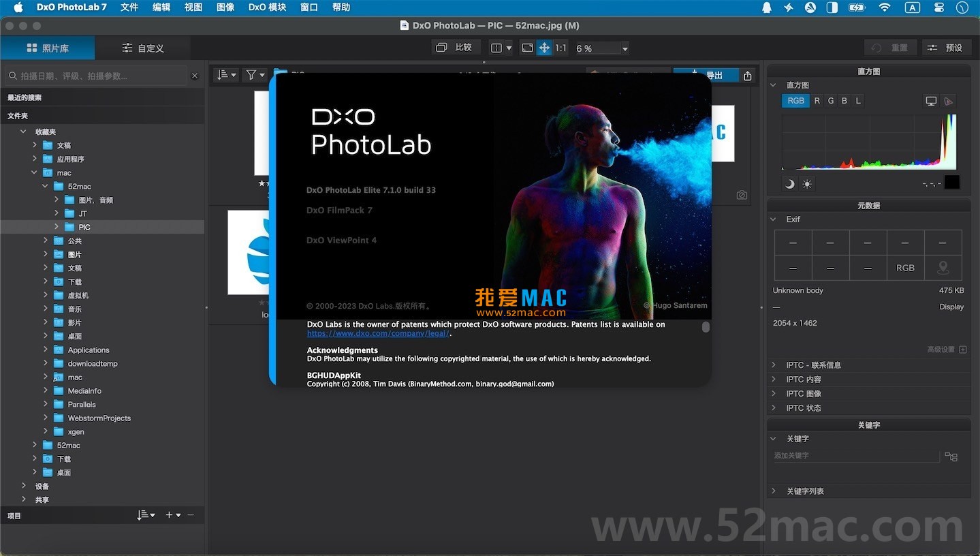Click the remove project minus icon
Image resolution: width=980 pixels, height=556 pixels.
(191, 515)
